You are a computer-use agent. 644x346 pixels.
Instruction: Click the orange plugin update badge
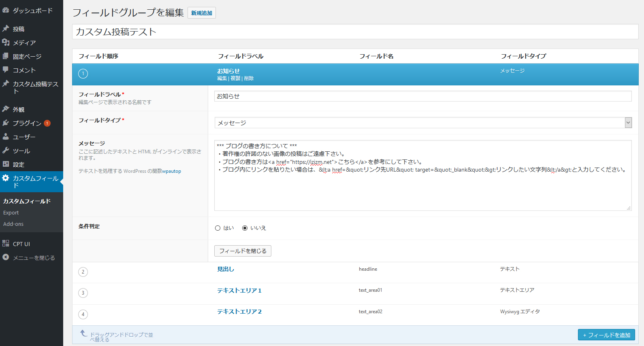47,123
